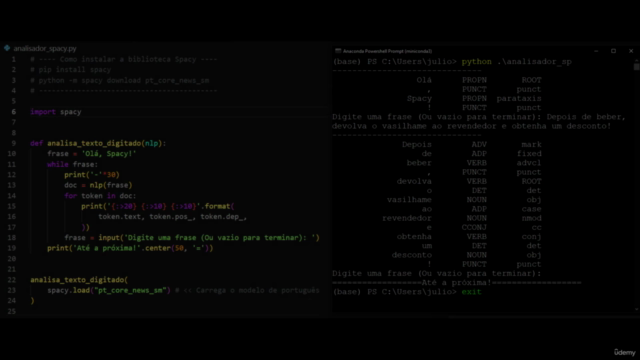
Task: Click 'ADV' tag in the terminal output
Action: [x=479, y=144]
